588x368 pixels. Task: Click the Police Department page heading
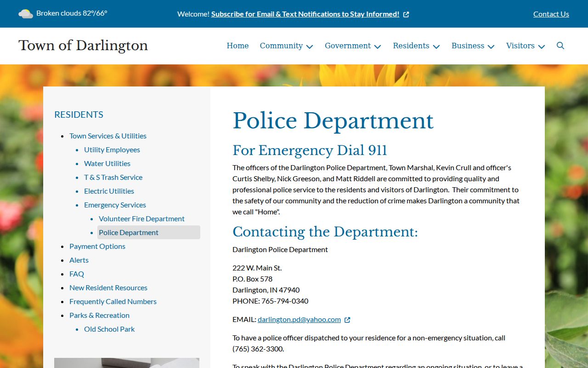tap(333, 121)
